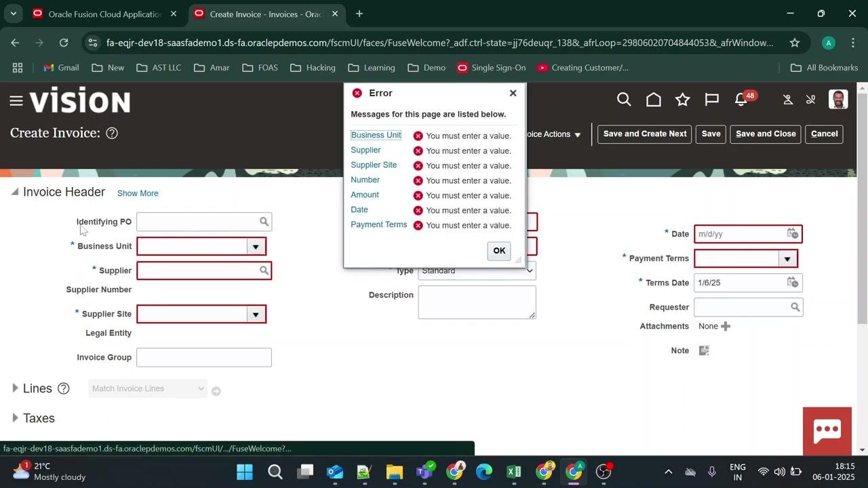Open the Terms Date calendar picker

[793, 283]
